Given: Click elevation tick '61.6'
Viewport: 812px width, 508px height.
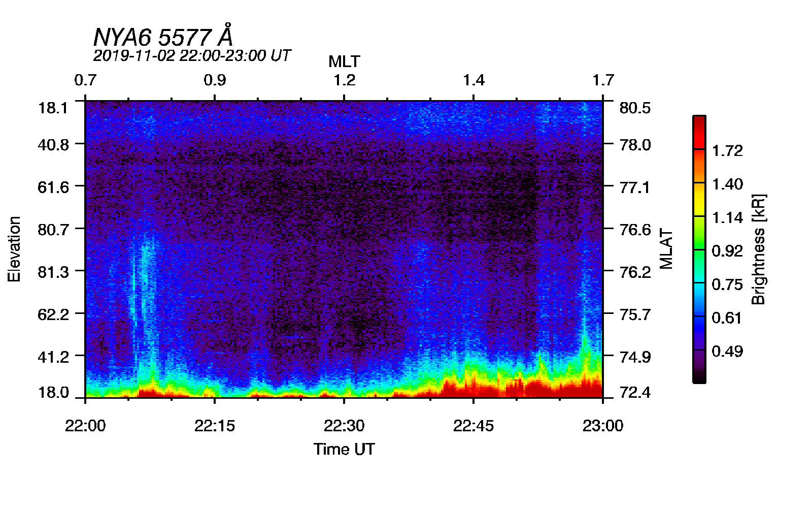Looking at the screenshot, I should (x=53, y=187).
